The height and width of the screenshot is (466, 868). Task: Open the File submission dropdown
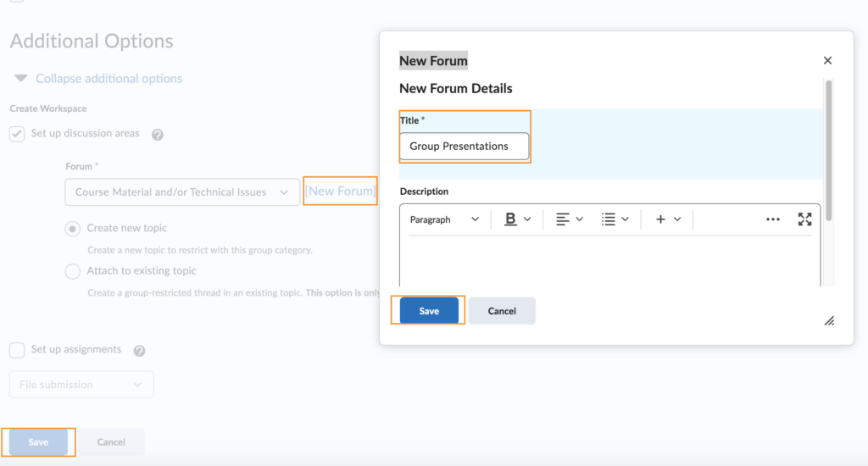click(81, 385)
